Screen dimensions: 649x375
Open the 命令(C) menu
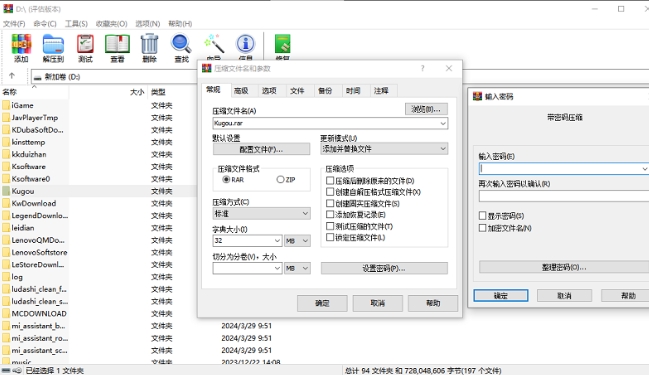(x=45, y=24)
